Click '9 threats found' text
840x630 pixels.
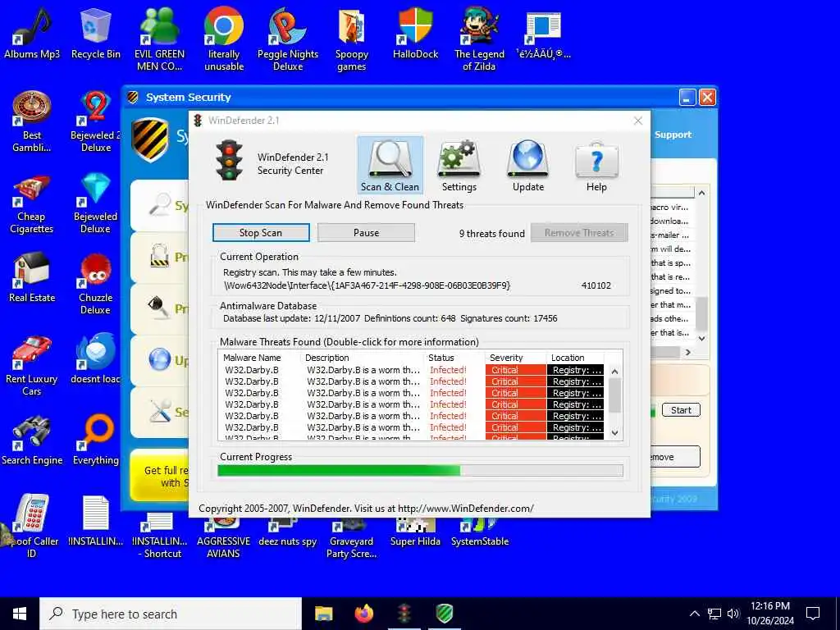coord(492,234)
